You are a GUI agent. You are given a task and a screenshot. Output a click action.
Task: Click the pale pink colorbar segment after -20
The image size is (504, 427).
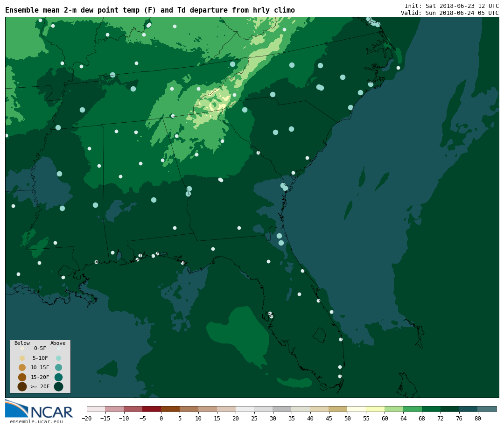click(x=96, y=409)
